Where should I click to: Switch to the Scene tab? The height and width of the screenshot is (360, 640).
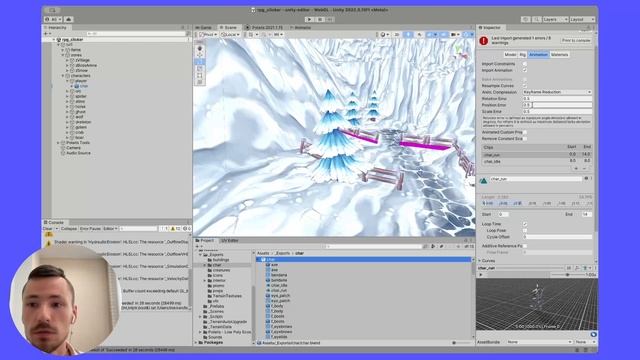point(229,27)
